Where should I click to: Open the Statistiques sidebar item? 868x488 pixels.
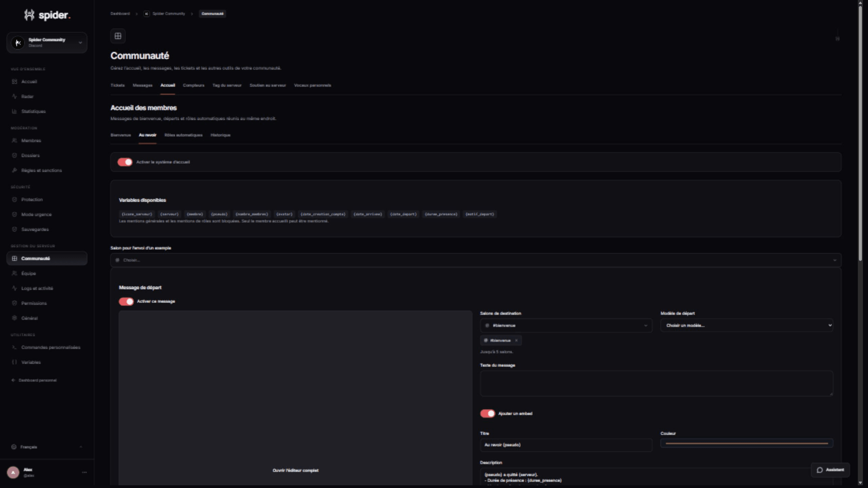pyautogui.click(x=47, y=111)
